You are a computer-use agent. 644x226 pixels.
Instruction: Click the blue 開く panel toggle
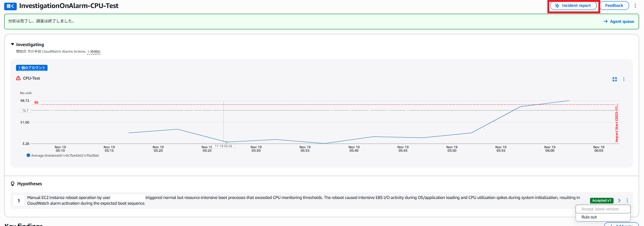click(x=10, y=6)
